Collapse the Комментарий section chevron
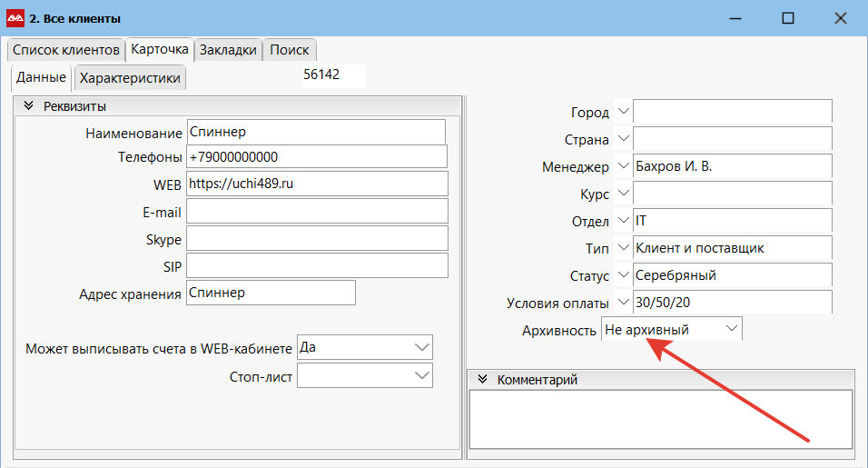The width and height of the screenshot is (868, 468). pos(483,379)
